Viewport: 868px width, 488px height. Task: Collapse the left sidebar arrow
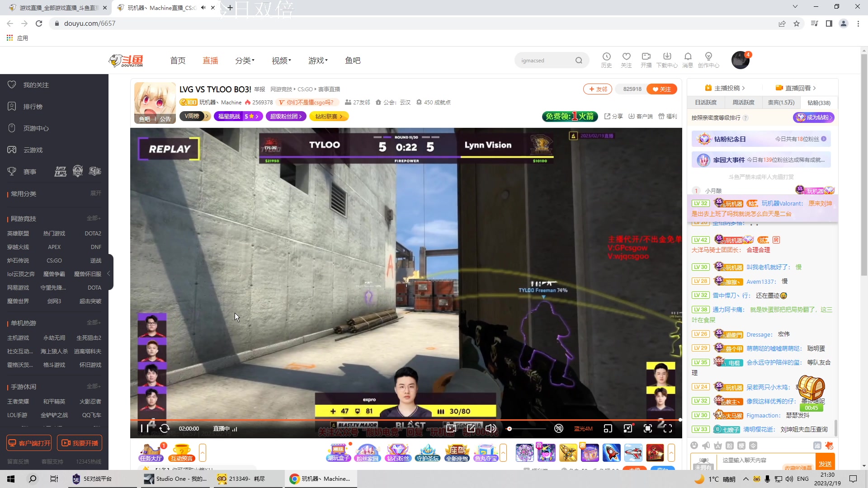point(109,273)
